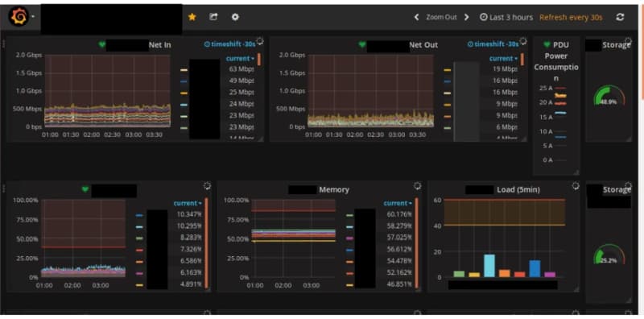This screenshot has height=319, width=644.
Task: Click loading spinner icon on Memory panel
Action: click(417, 186)
